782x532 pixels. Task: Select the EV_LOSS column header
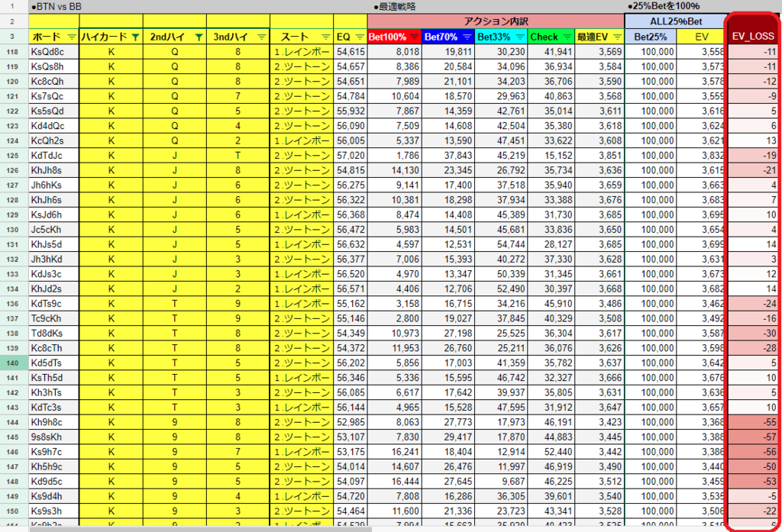753,37
